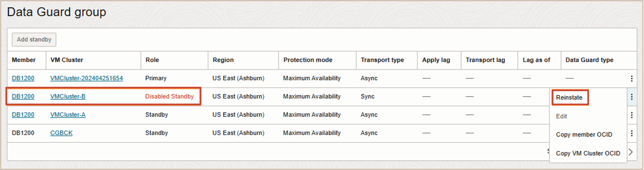Select Copy member OCID option
Viewport: 644px width, 170px height.
coord(584,135)
